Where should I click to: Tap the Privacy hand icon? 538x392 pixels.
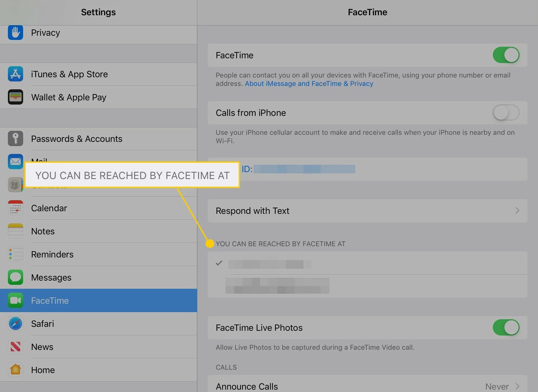pyautogui.click(x=15, y=33)
